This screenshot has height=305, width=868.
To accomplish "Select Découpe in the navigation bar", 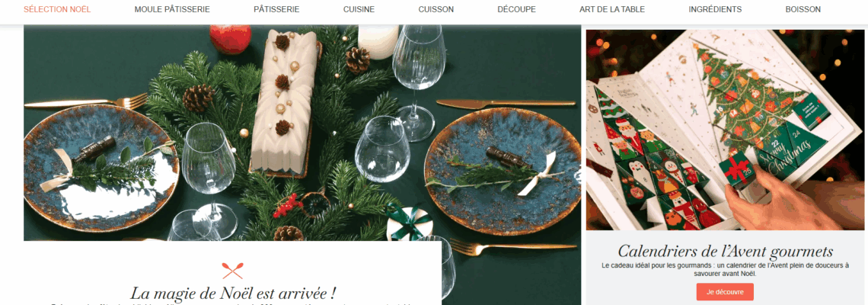I will (x=516, y=9).
